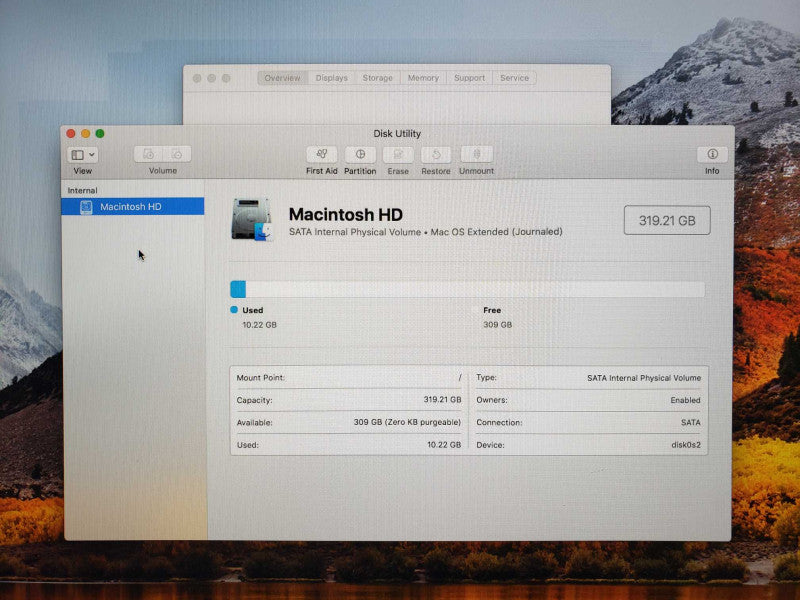800x600 pixels.
Task: Click the Device disk0s2 row
Action: coord(588,445)
